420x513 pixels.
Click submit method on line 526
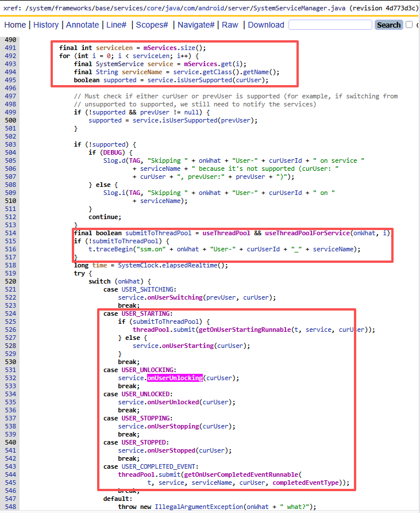(x=184, y=330)
